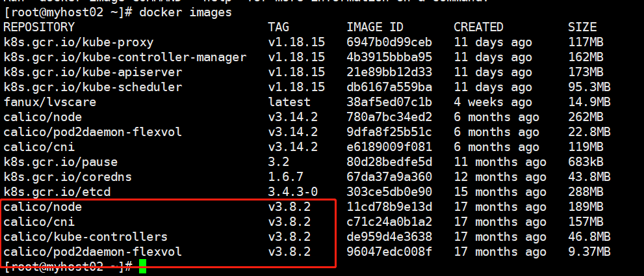Click image ID 21e89bb12d33
644x276 pixels.
point(389,72)
